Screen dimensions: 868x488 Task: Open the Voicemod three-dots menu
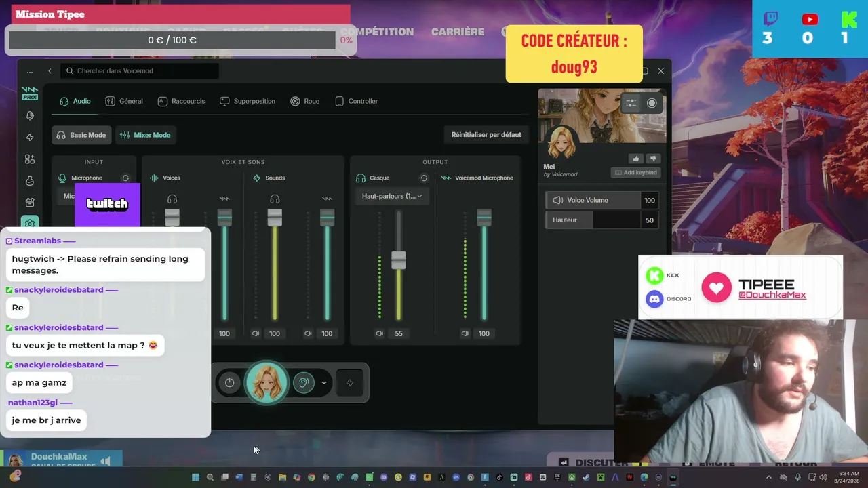tap(29, 71)
